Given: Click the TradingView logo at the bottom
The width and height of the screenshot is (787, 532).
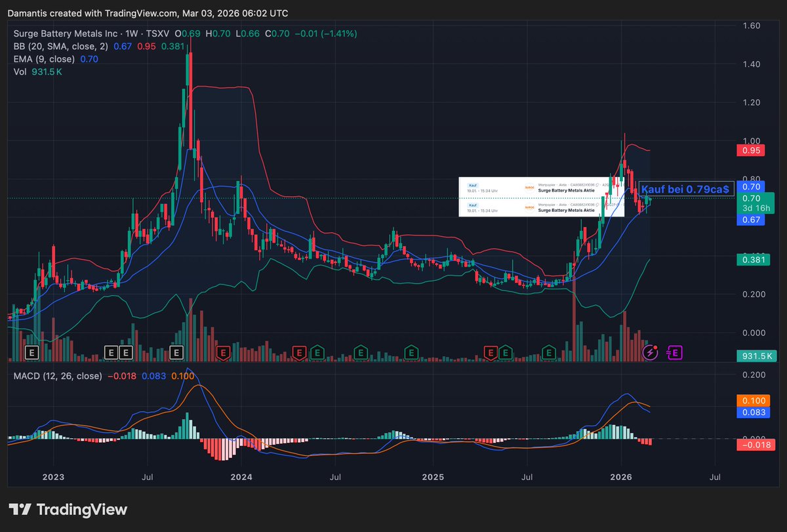Looking at the screenshot, I should pos(68,509).
